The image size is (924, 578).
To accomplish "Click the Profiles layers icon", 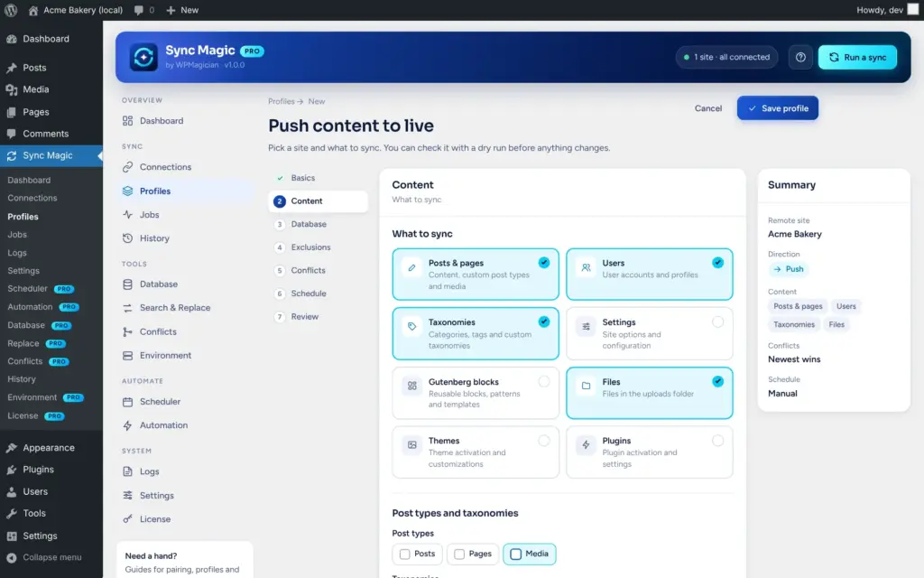I will click(x=127, y=191).
